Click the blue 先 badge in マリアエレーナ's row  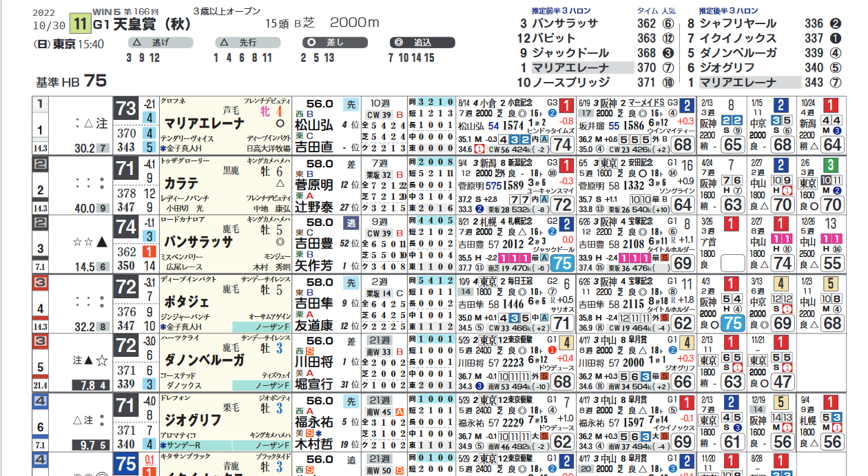[351, 105]
